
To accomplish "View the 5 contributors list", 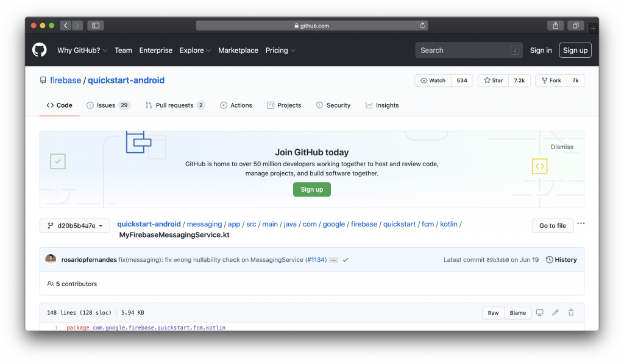I will [x=72, y=284].
